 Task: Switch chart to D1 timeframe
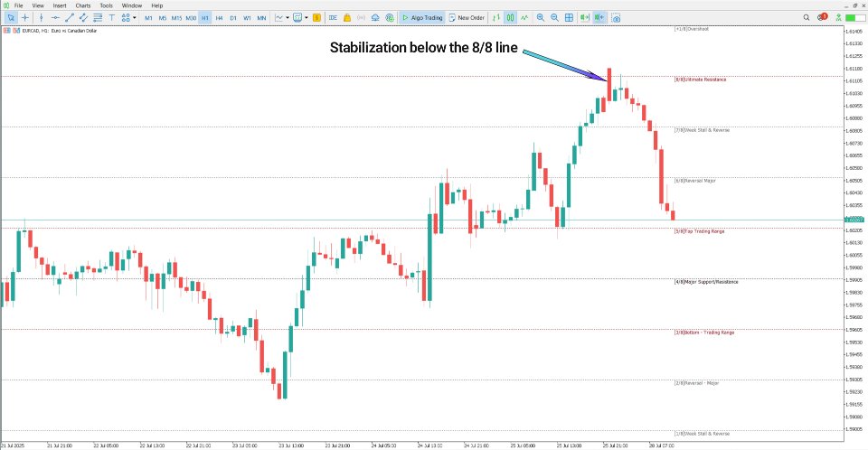(233, 18)
